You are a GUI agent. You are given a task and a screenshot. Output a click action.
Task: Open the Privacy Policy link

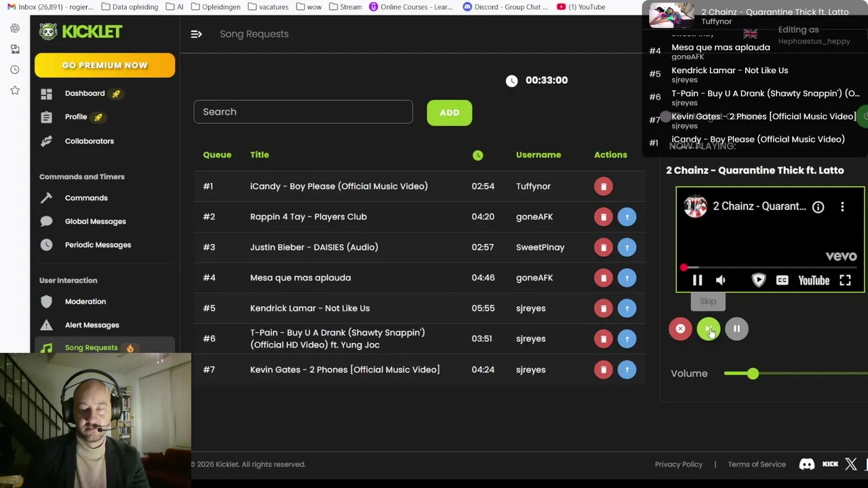pos(678,464)
